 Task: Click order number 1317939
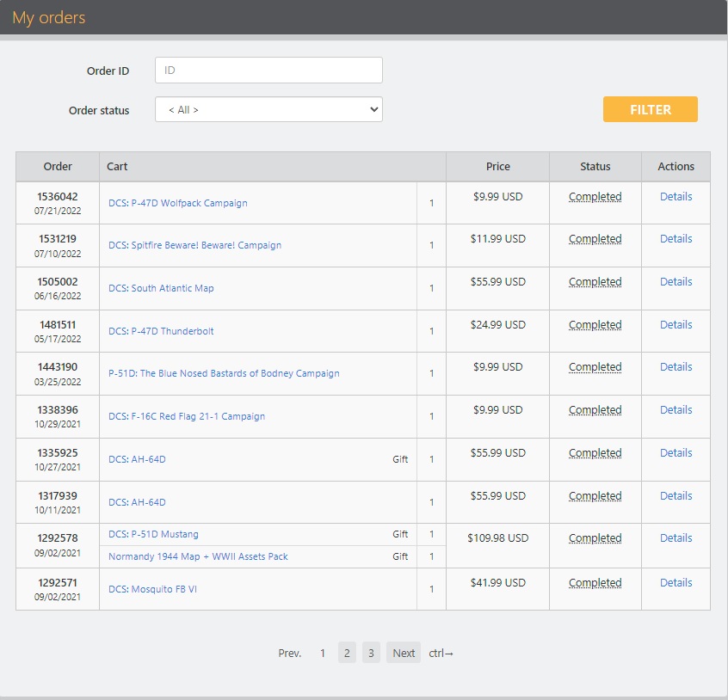(58, 496)
